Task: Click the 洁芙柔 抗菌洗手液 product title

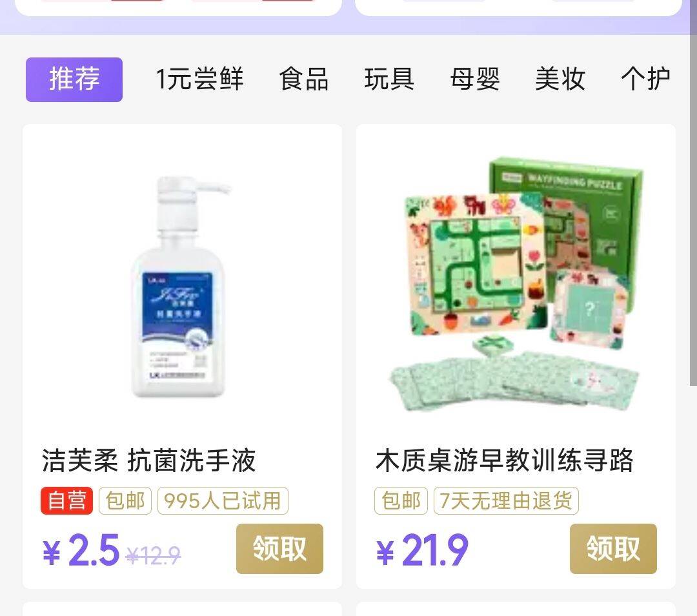Action: [x=148, y=460]
